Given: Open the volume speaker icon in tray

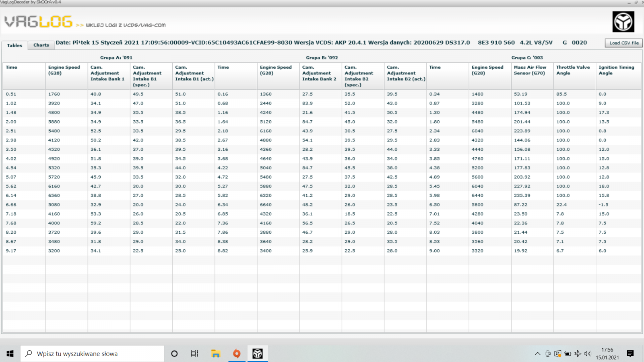Looking at the screenshot, I should coord(588,354).
